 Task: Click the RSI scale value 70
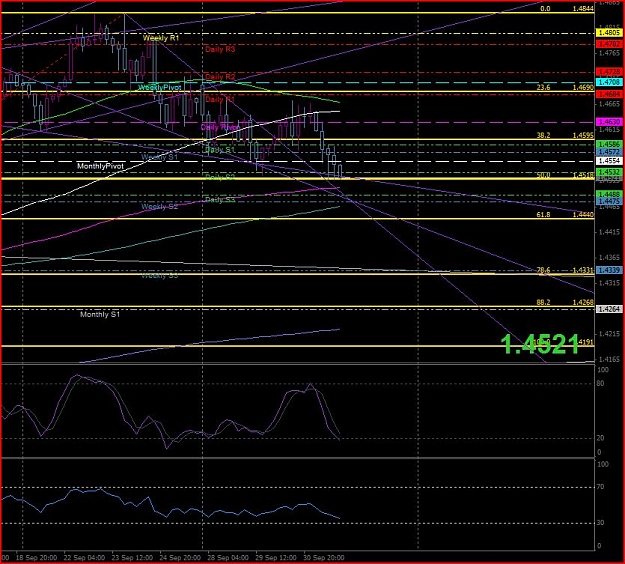click(x=602, y=487)
